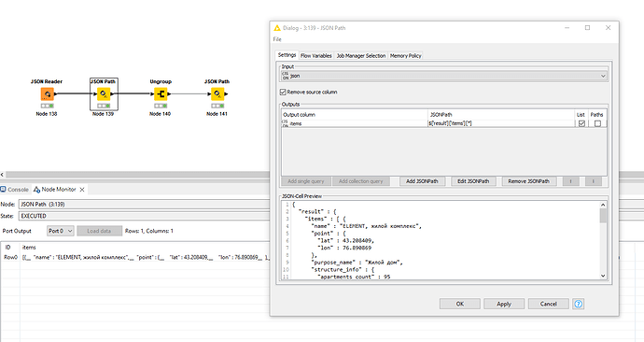Click the Add collection query button
Image resolution: width=644 pixels, height=342 pixels.
[x=360, y=181]
